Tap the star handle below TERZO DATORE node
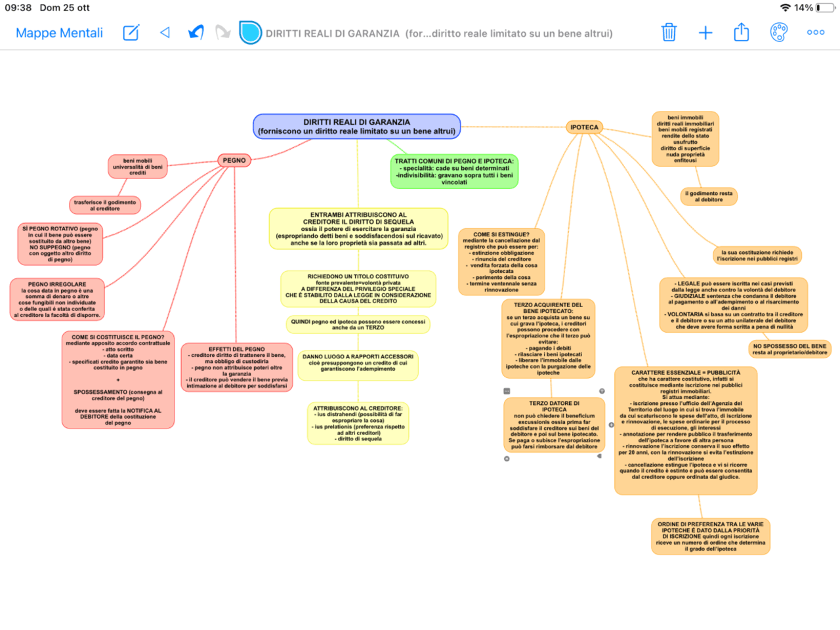This screenshot has width=840, height=630. coord(506,459)
